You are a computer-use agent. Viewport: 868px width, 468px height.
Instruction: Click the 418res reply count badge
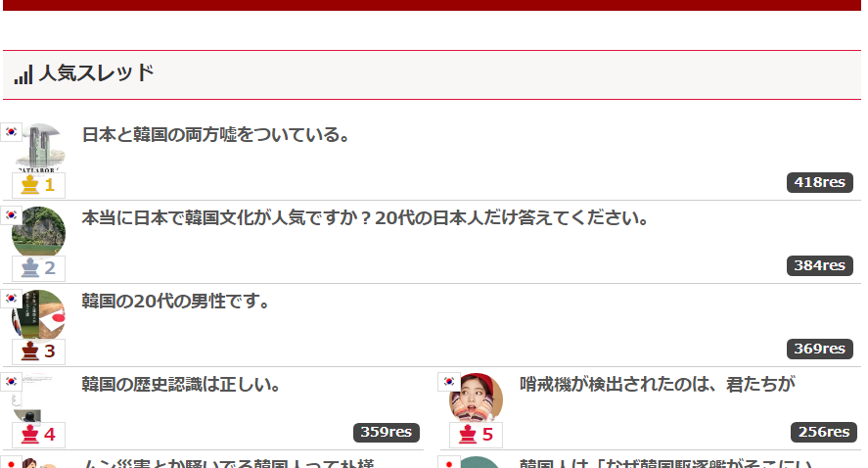coord(820,182)
